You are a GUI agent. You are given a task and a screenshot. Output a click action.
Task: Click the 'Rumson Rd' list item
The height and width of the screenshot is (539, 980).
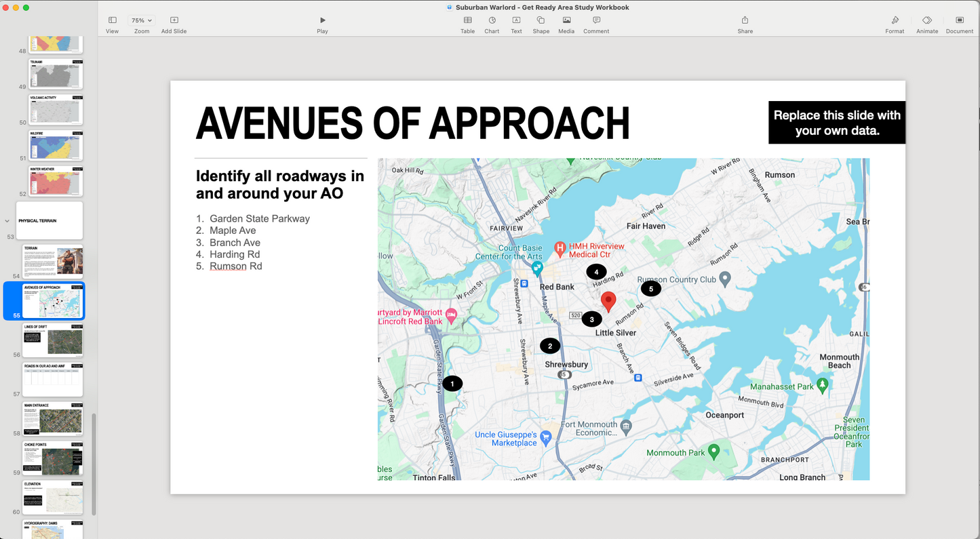(x=236, y=266)
